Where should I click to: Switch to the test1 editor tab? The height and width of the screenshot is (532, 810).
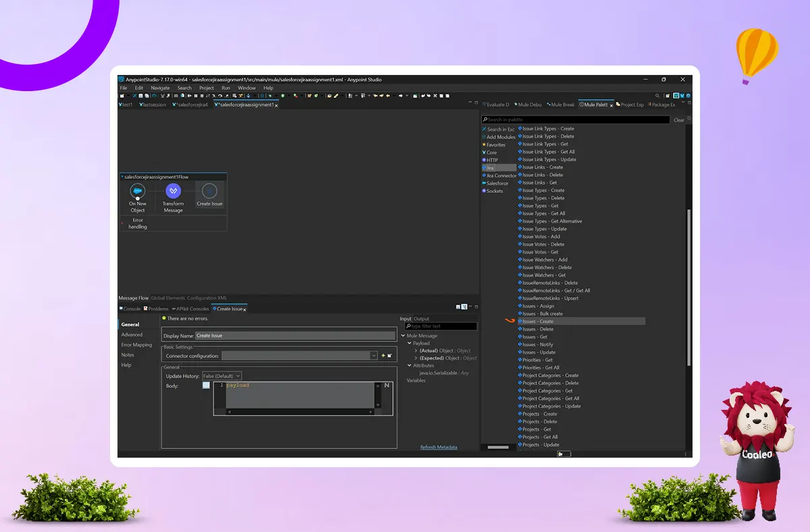[x=126, y=105]
